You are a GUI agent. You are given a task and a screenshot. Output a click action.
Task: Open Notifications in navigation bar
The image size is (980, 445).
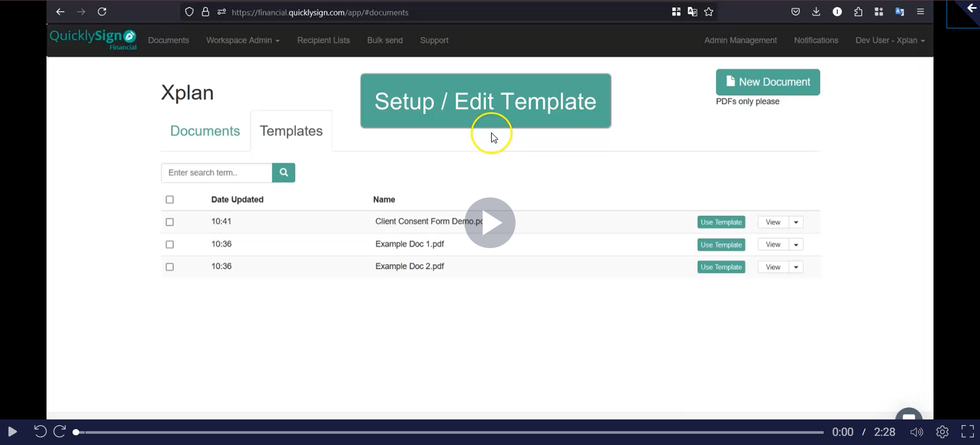[x=816, y=40]
